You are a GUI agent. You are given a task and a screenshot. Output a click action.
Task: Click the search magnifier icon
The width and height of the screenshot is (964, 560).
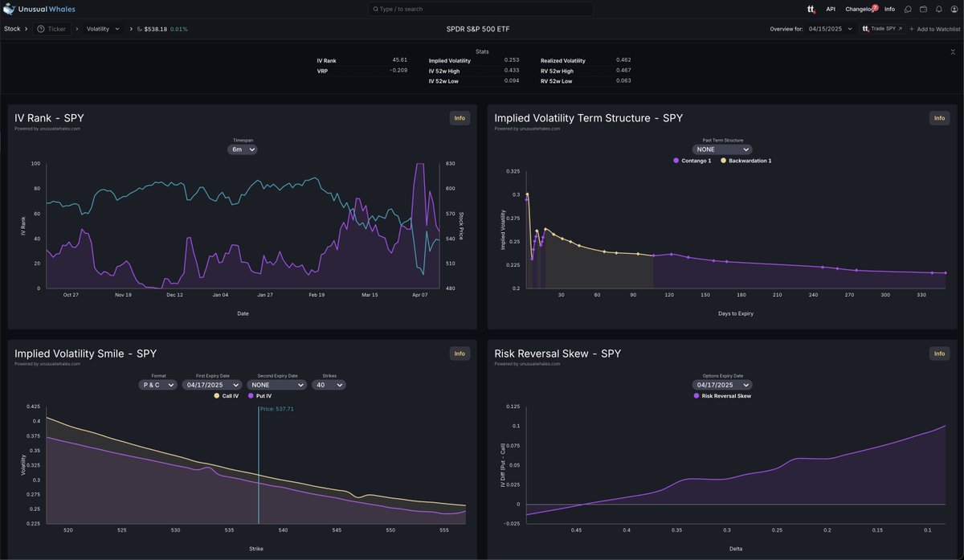(374, 9)
